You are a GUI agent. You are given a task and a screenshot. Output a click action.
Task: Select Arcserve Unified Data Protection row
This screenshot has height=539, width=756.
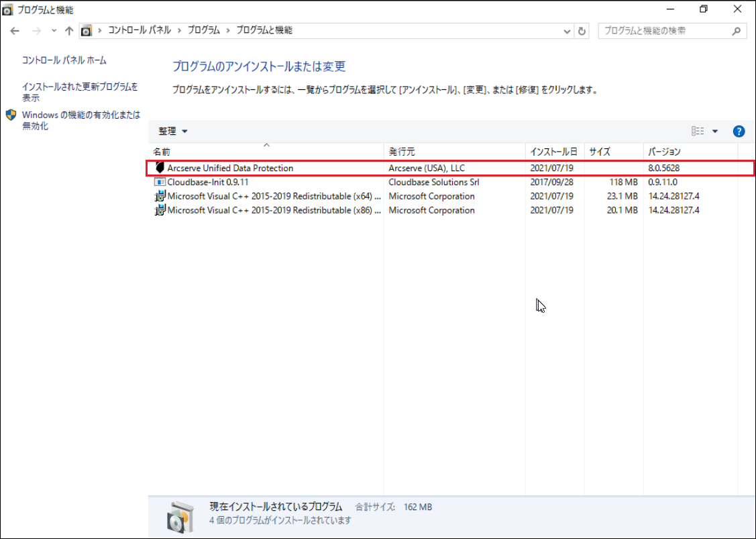click(450, 168)
